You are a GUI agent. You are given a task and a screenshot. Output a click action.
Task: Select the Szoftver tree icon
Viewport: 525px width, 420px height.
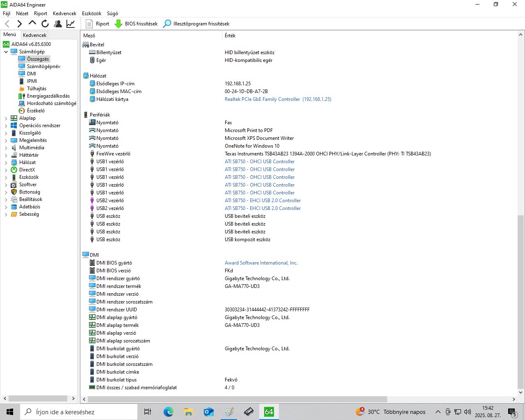click(x=14, y=185)
